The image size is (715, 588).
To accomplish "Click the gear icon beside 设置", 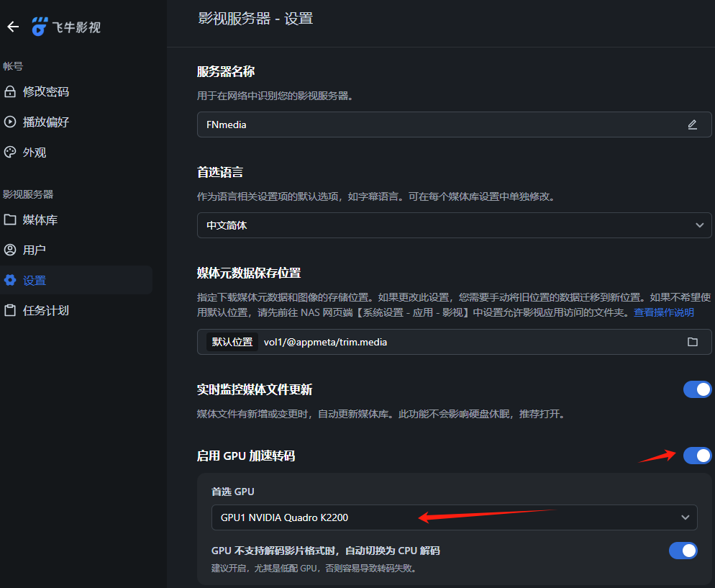I will pos(10,280).
